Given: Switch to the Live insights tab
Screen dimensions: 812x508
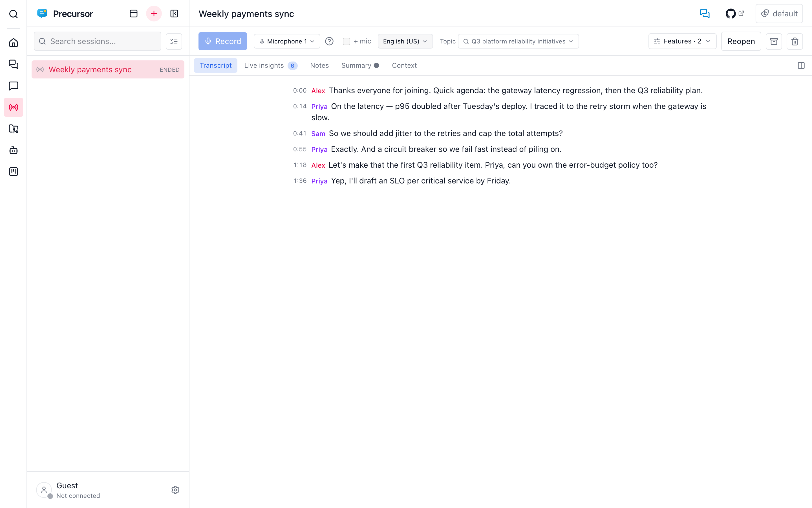Looking at the screenshot, I should (x=270, y=65).
